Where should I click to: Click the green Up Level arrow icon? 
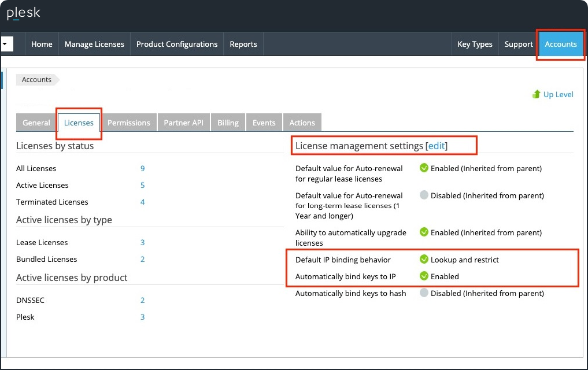[536, 94]
